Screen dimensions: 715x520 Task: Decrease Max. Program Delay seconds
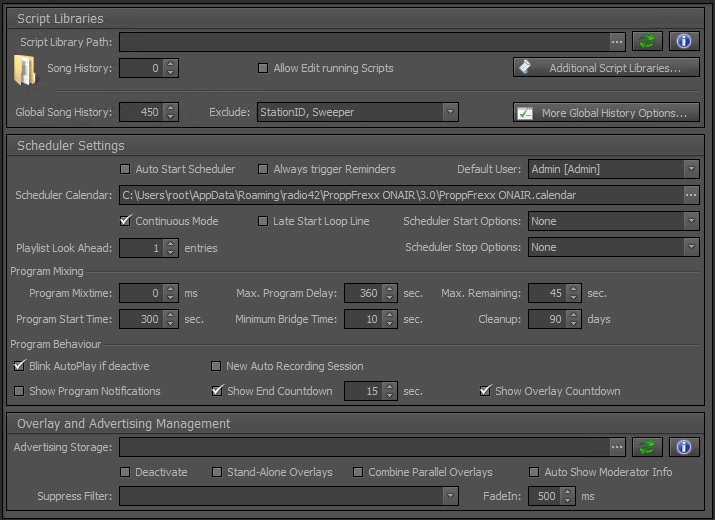[x=389, y=297]
